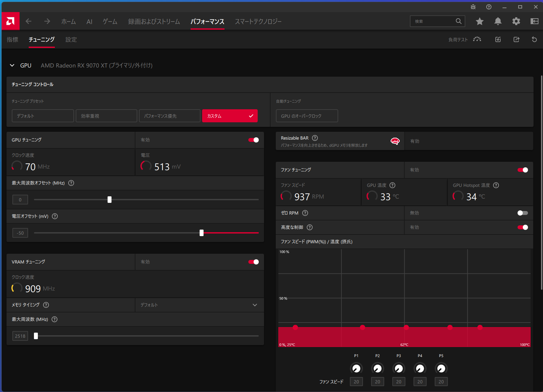Click the help icon beside 最大周波数オフセット
The width and height of the screenshot is (543, 392).
71,183
